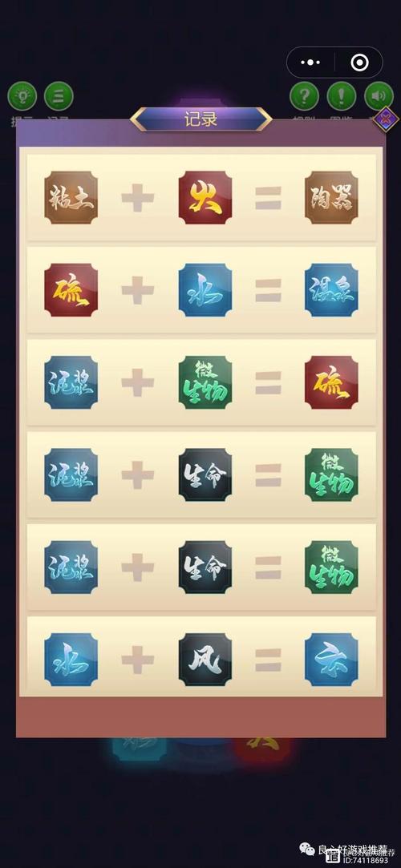Click the blue 水 tile next to 硫
This screenshot has width=401, height=868.
205,290
